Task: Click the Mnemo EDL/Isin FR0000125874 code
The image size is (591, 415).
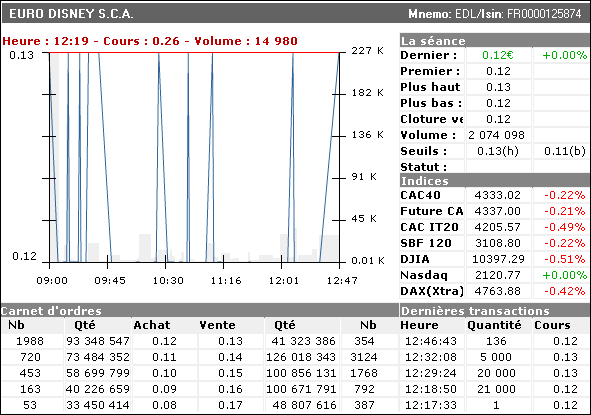Action: (495, 14)
